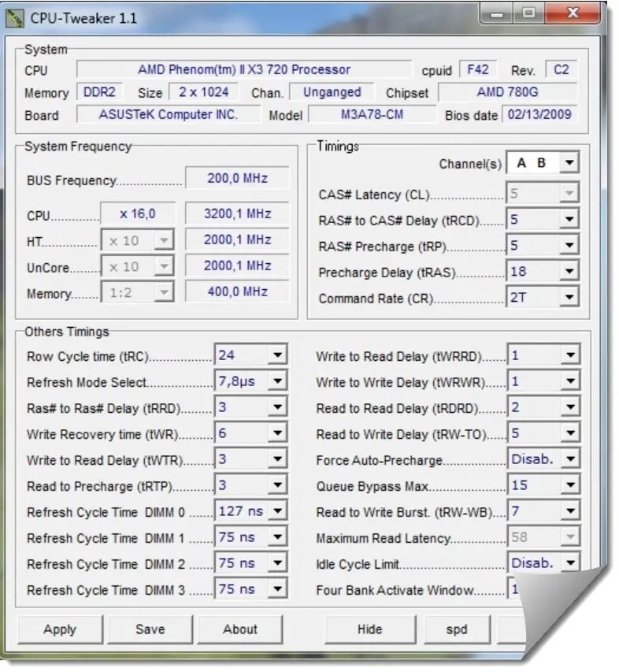Image resolution: width=619 pixels, height=672 pixels.
Task: Click the Bios date 02/13/2009 value
Action: click(x=539, y=114)
